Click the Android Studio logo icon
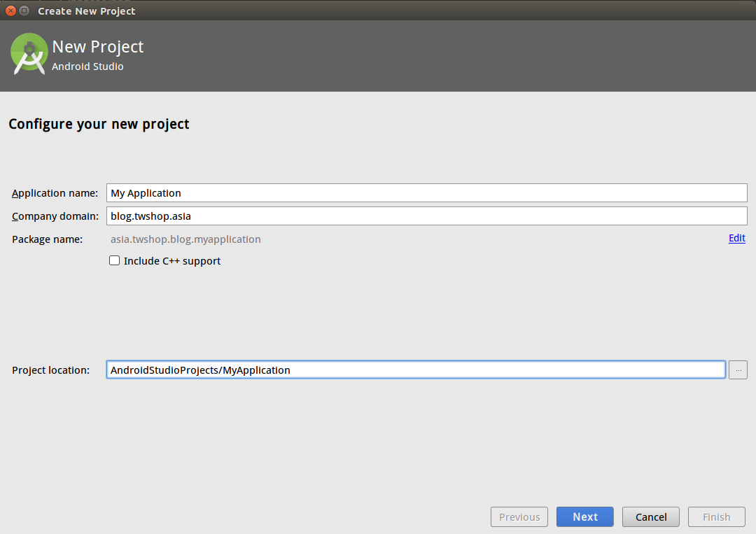Image resolution: width=756 pixels, height=534 pixels. pos(29,53)
